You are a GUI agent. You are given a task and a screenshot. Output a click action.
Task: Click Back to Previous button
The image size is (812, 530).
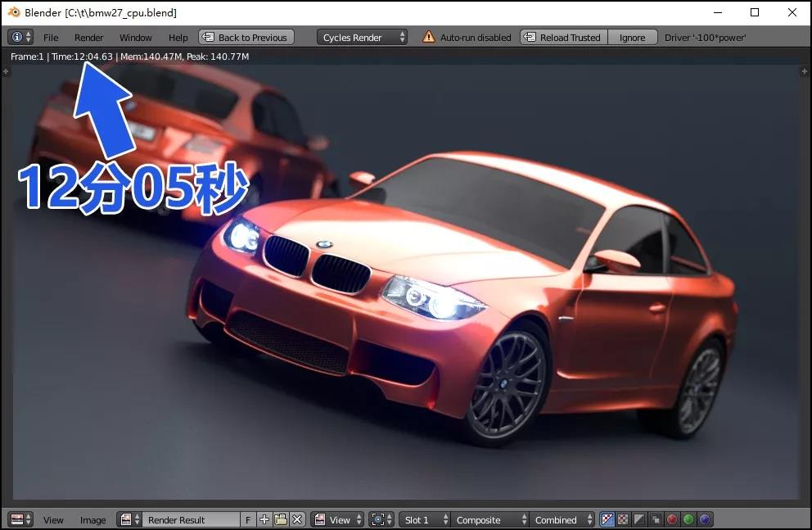tap(246, 37)
